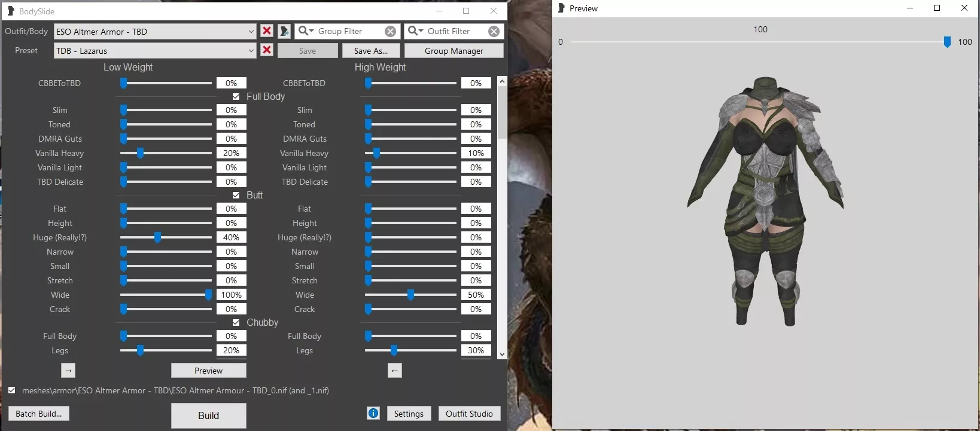This screenshot has height=431, width=980.
Task: Uncheck the Full Body category checkbox
Action: [x=236, y=96]
